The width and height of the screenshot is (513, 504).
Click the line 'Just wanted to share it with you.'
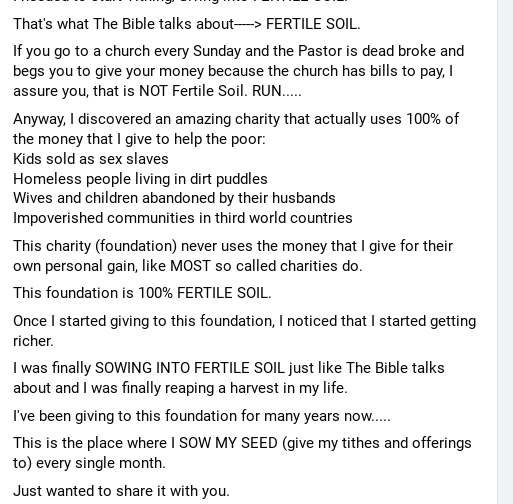tap(121, 491)
